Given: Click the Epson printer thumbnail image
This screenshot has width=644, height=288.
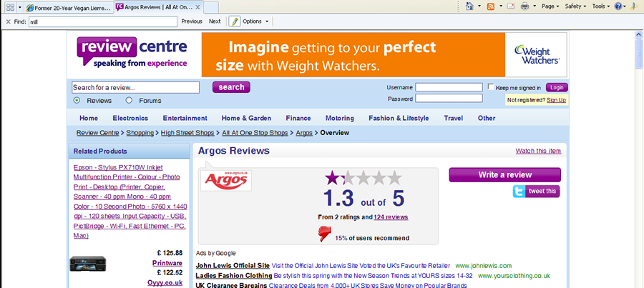Looking at the screenshot, I should [x=88, y=264].
